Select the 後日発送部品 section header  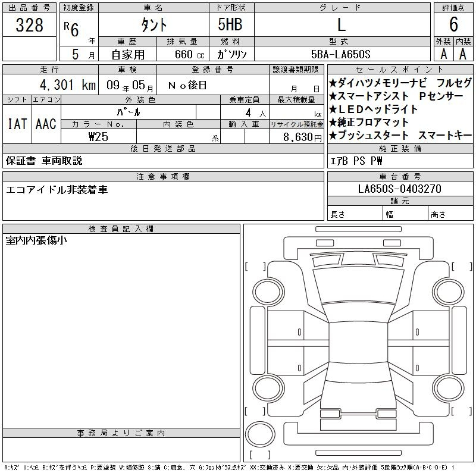tap(163, 148)
